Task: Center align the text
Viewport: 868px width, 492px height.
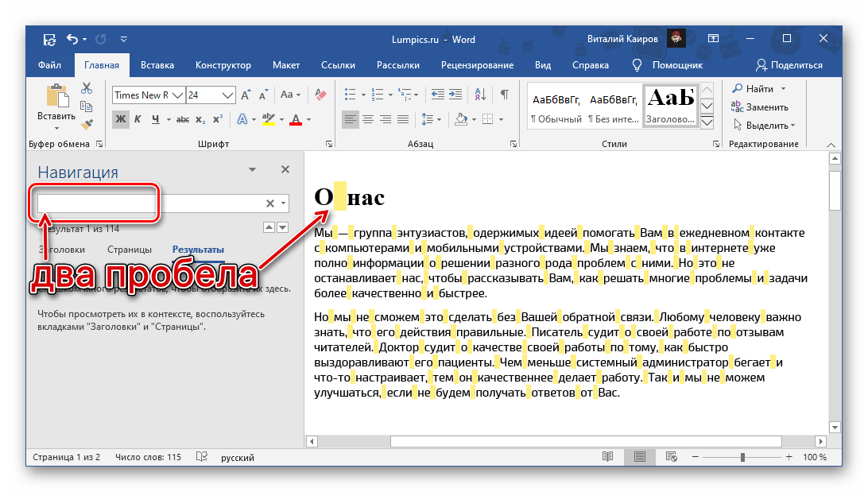Action: [367, 119]
